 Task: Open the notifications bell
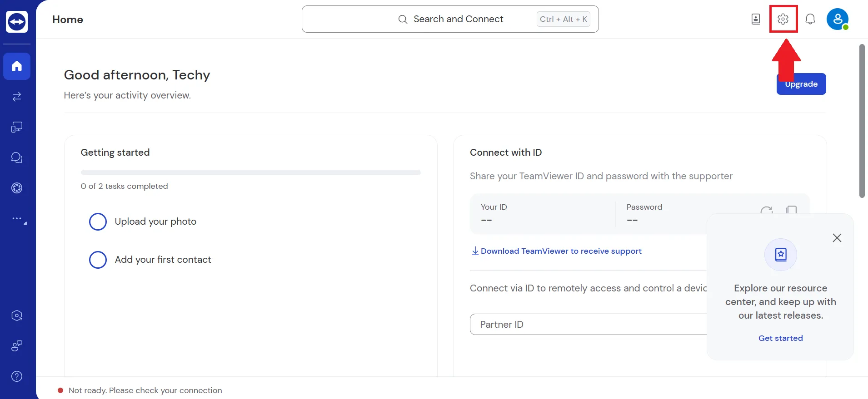(810, 19)
